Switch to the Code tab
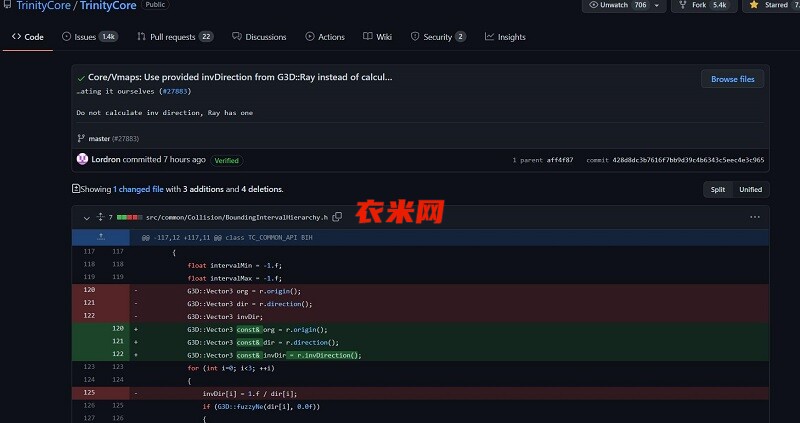Image resolution: width=800 pixels, height=423 pixels. pyautogui.click(x=28, y=37)
